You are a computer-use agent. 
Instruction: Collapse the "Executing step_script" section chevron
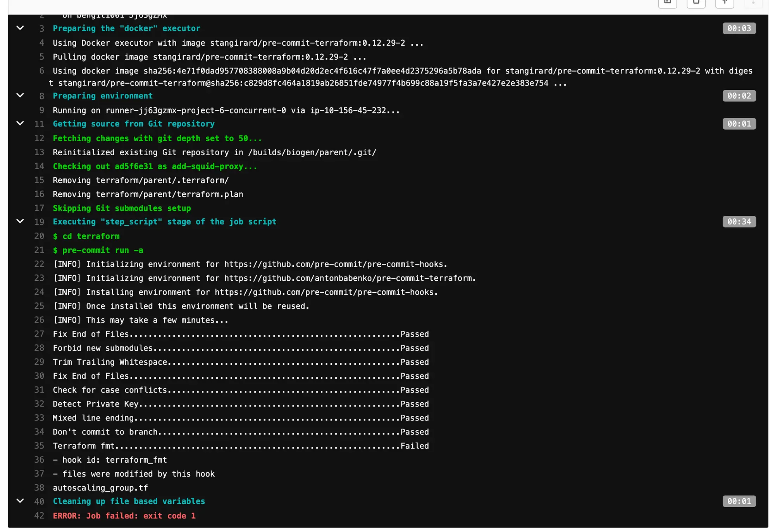[x=20, y=221]
